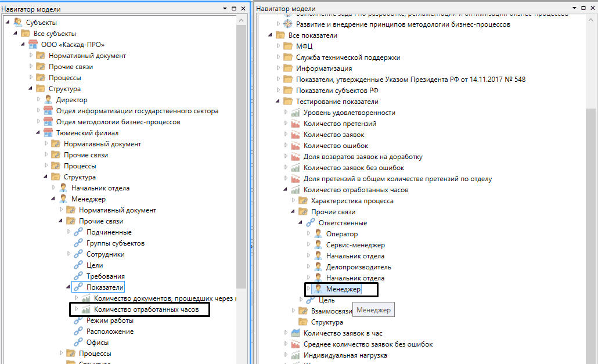The width and height of the screenshot is (598, 364).
Task: Select Начальник отдела in the left navigator
Action: click(x=100, y=188)
